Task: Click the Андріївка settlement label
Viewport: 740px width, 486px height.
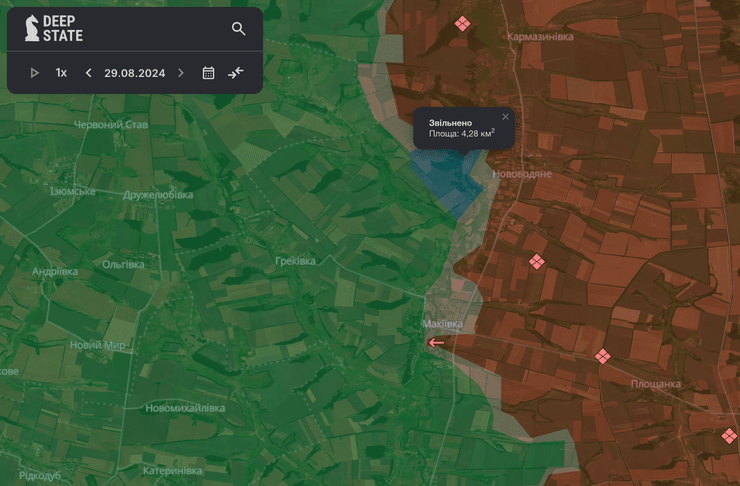Action: pyautogui.click(x=55, y=271)
